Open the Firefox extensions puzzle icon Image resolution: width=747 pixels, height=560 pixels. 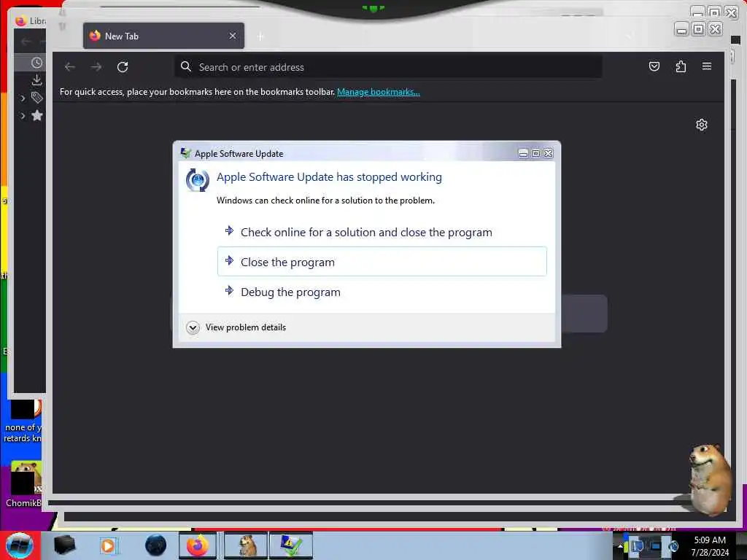[681, 66]
